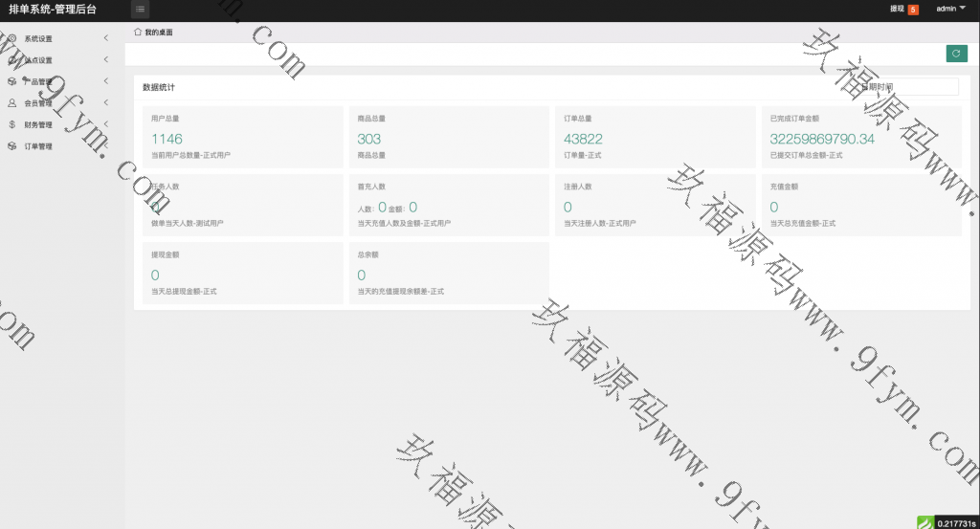Open the admin user dropdown
Screen dimensions: 980x529
(949, 9)
